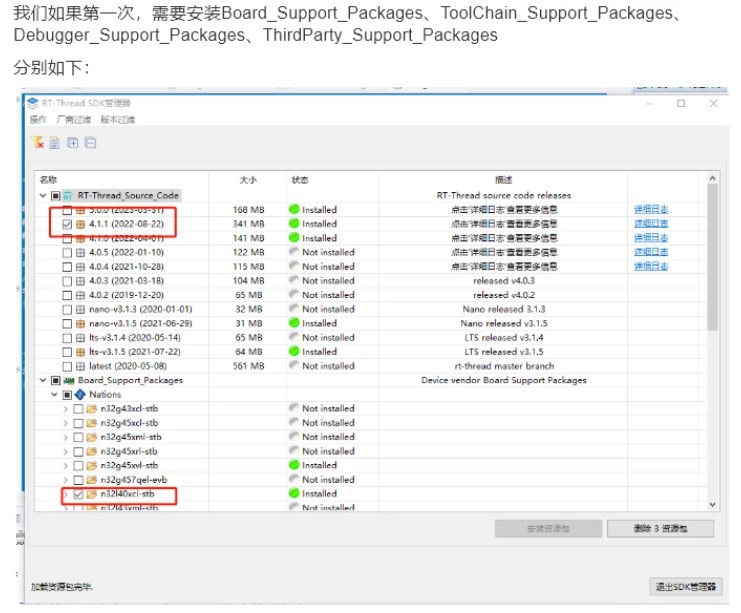The width and height of the screenshot is (741, 613).
Task: Click the greyed 安装资源包 button
Action: [548, 529]
